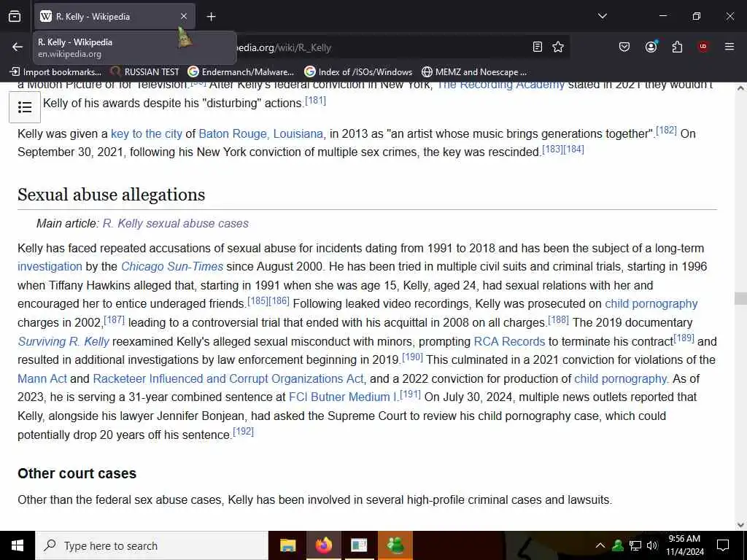Open the uBlock Origin extension icon
Screen dimensions: 747x560
703,47
